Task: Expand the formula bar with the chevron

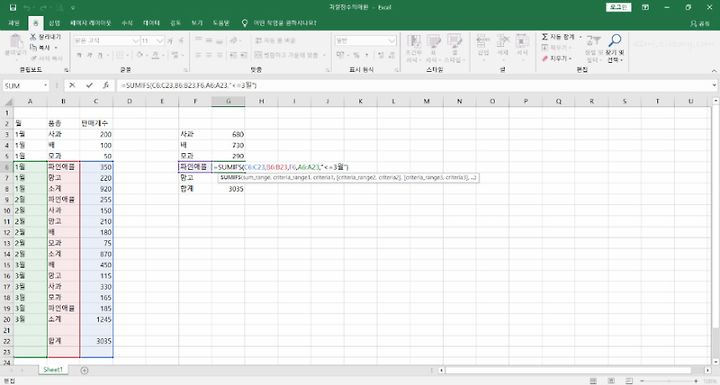Action: pos(714,85)
